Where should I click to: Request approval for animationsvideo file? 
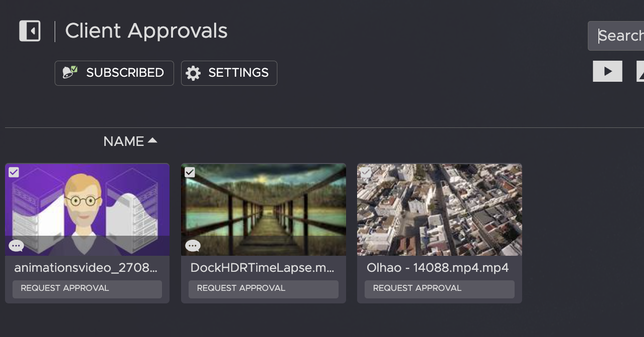pyautogui.click(x=87, y=289)
